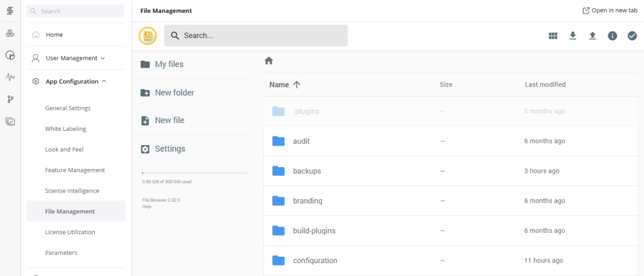The width and height of the screenshot is (644, 276).
Task: Click the grid view switch icon
Action: coord(553,36)
